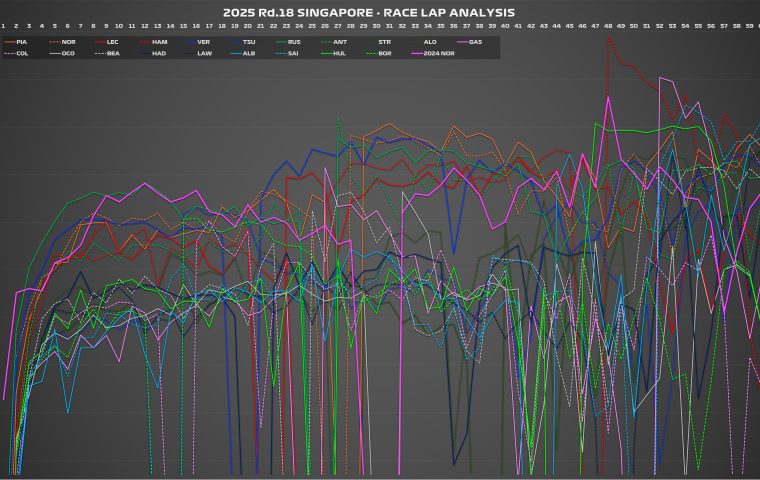
Task: Click the Race Lap Analysis chart title
Action: (x=380, y=12)
